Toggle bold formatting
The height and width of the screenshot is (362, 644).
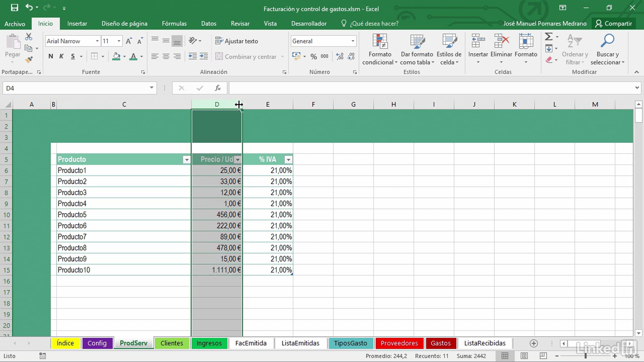coord(50,56)
